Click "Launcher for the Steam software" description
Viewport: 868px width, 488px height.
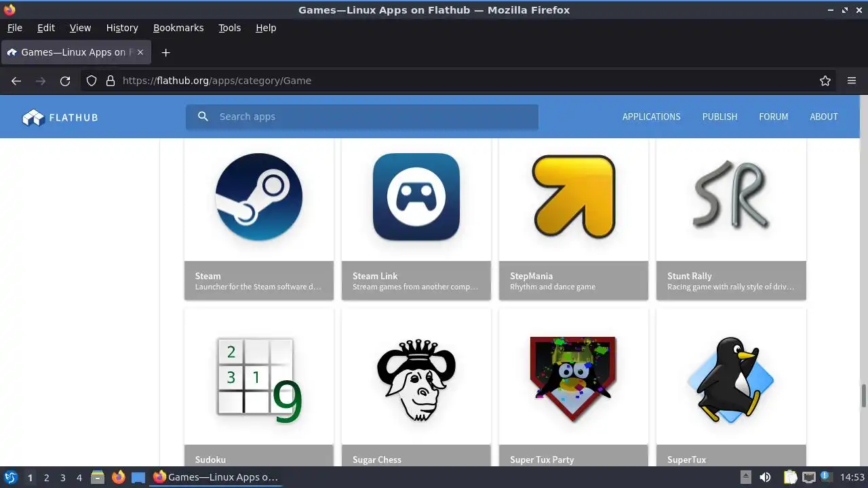[x=258, y=287]
